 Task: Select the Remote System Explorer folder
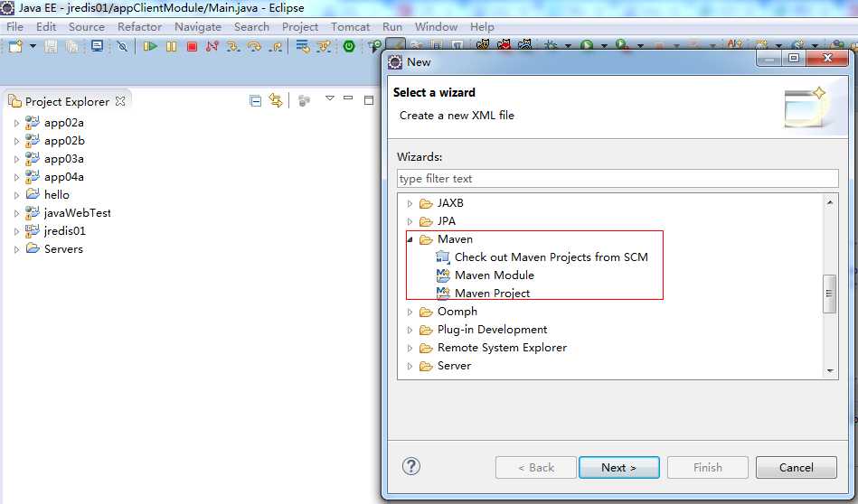click(x=502, y=348)
